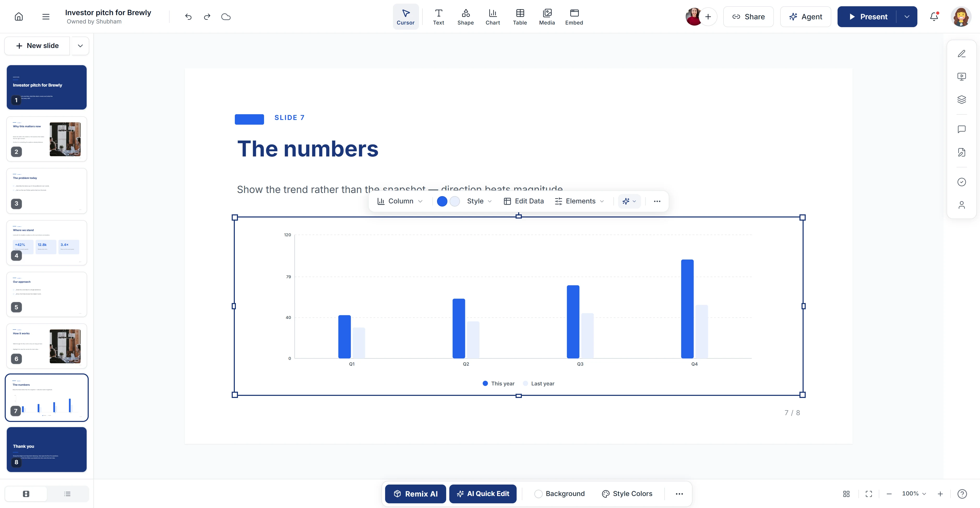980x508 pixels.
Task: Open more chart options ellipsis
Action: coord(657,201)
